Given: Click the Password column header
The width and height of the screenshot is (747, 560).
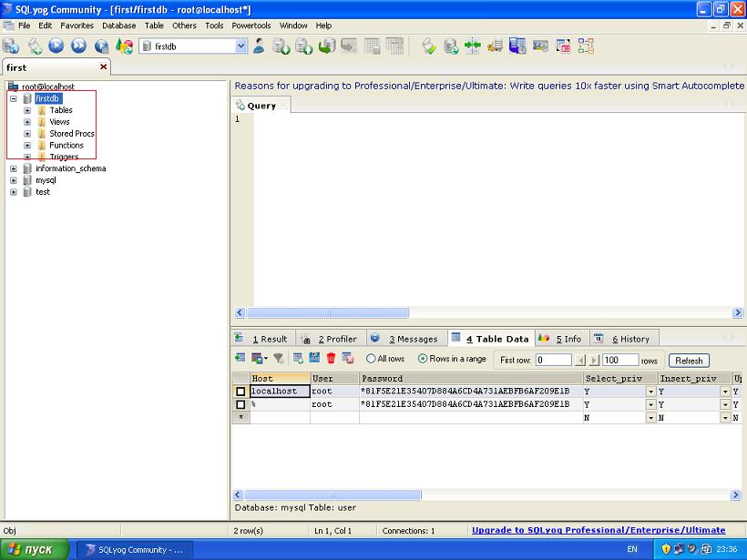Looking at the screenshot, I should point(471,379).
